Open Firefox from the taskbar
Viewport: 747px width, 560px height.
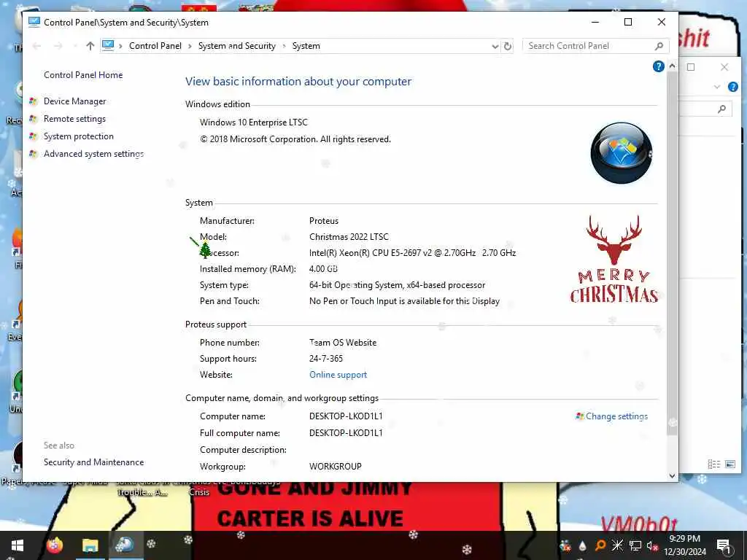pos(54,545)
